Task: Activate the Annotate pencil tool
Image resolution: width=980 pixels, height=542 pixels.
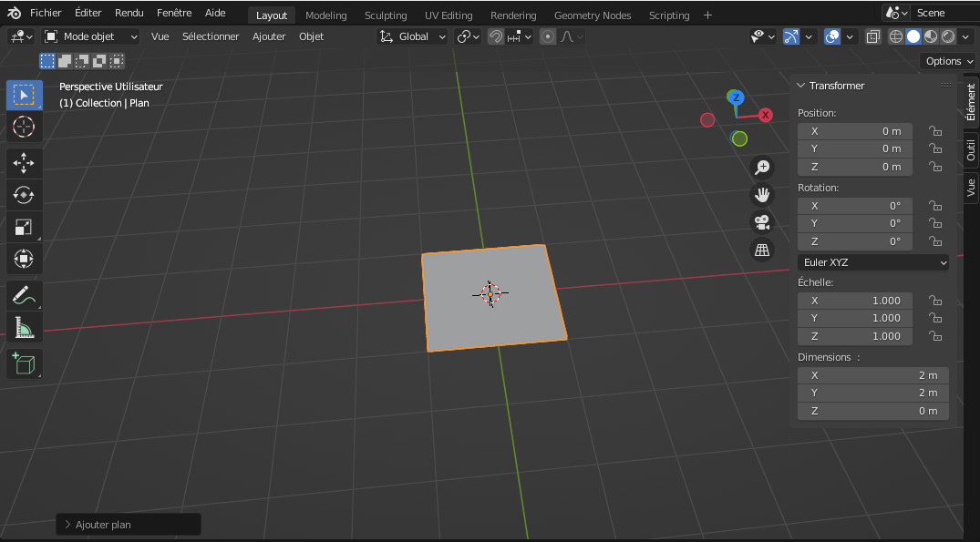Action: 25,295
